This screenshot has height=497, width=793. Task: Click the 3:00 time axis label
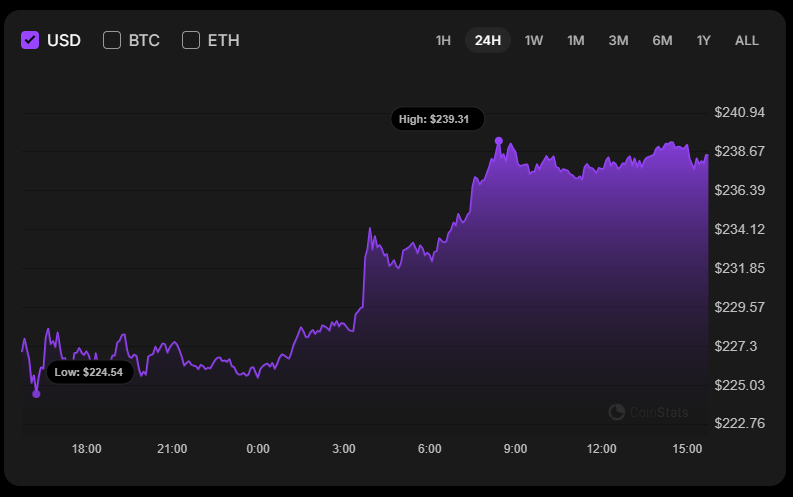coord(343,449)
